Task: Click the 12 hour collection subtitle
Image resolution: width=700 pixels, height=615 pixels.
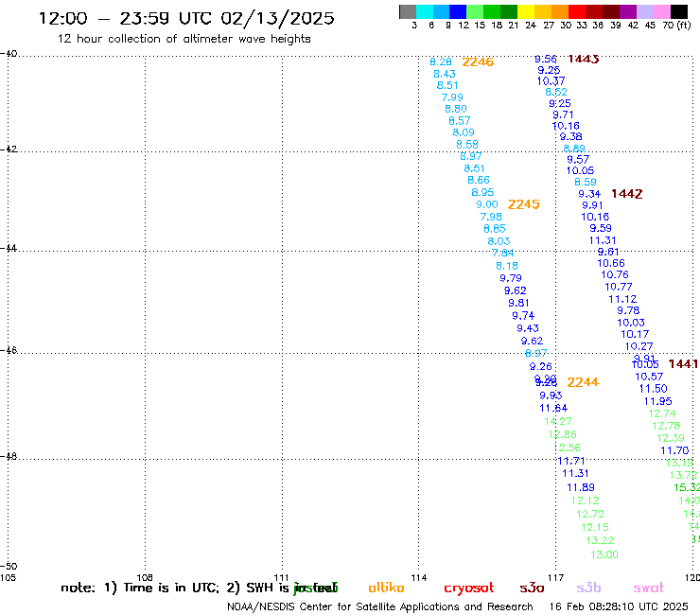Action: 184,40
